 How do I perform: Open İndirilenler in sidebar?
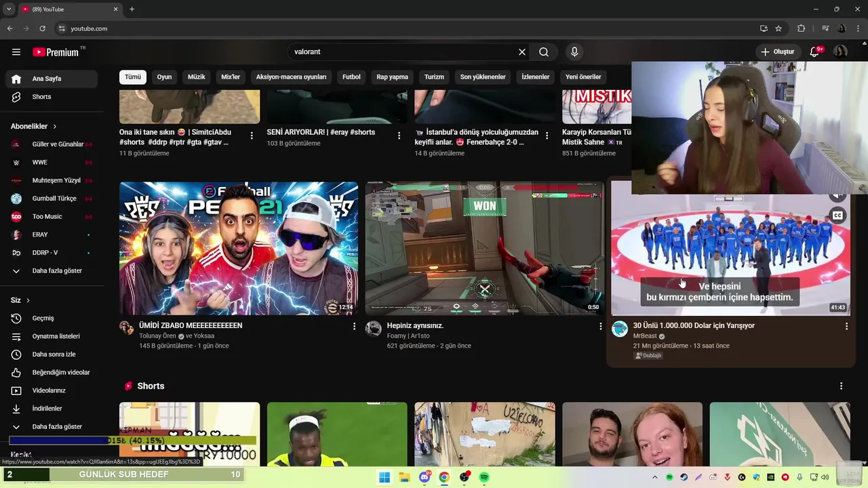[x=52, y=409]
